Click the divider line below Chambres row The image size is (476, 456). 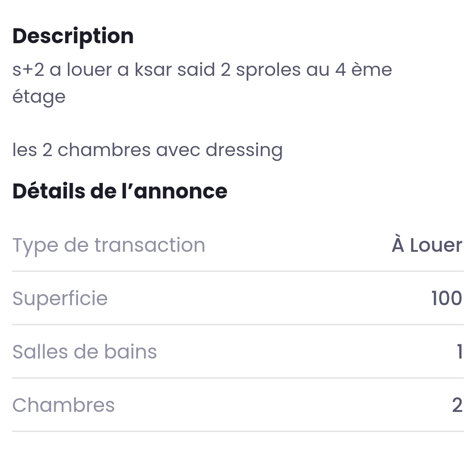(238, 431)
